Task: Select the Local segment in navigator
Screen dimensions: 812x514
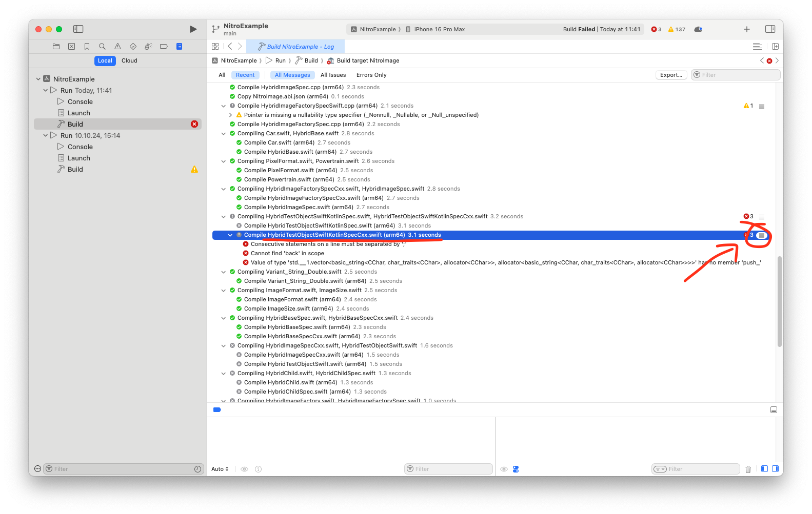Action: pos(105,60)
